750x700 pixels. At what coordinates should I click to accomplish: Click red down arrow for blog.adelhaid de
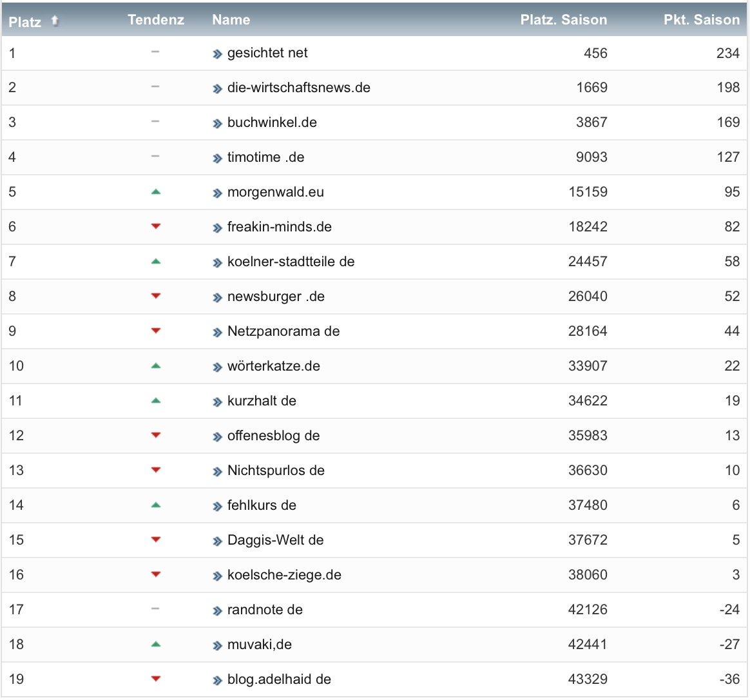[155, 679]
